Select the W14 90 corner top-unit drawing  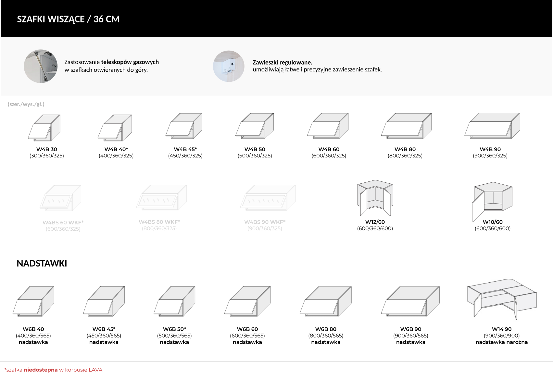502,299
